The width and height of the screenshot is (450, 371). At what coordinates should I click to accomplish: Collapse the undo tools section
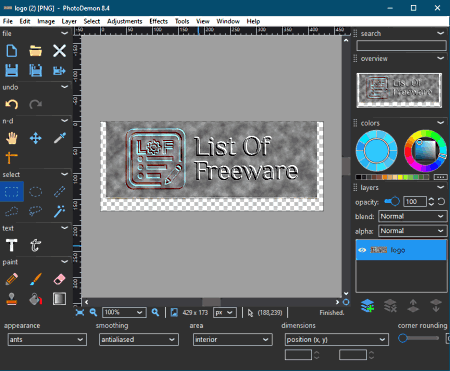65,87
